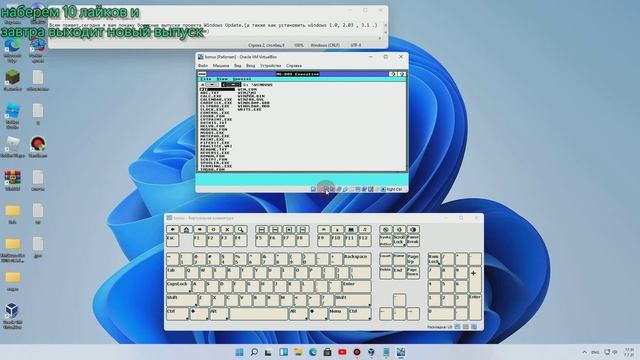Screen dimensions: 640x360
Task: Open MS-DOS Executive control menu box
Action: (202, 74)
